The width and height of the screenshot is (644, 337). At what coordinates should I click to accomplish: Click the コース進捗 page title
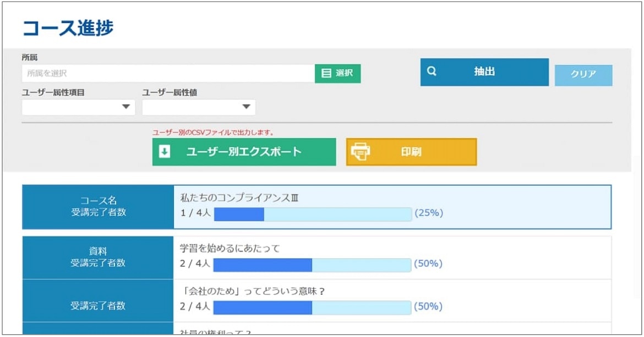click(x=68, y=27)
